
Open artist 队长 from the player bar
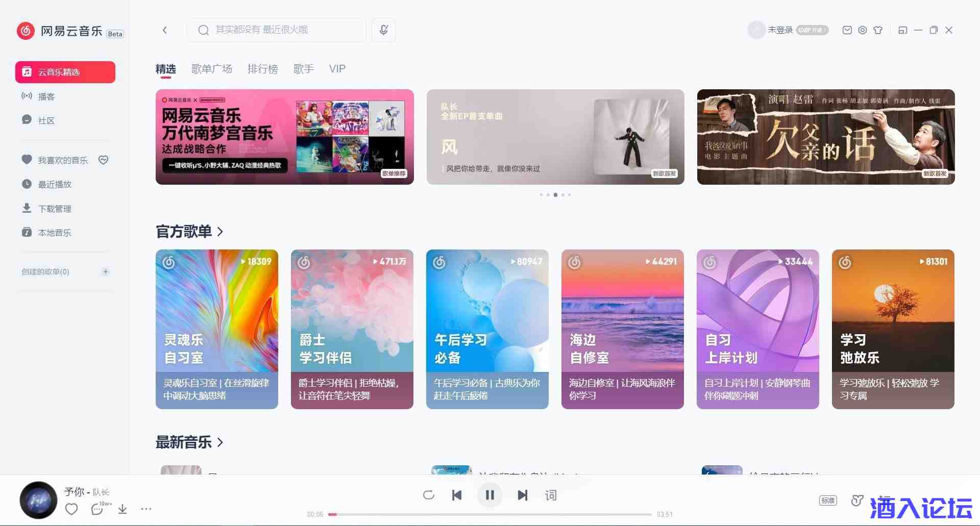coord(101,492)
